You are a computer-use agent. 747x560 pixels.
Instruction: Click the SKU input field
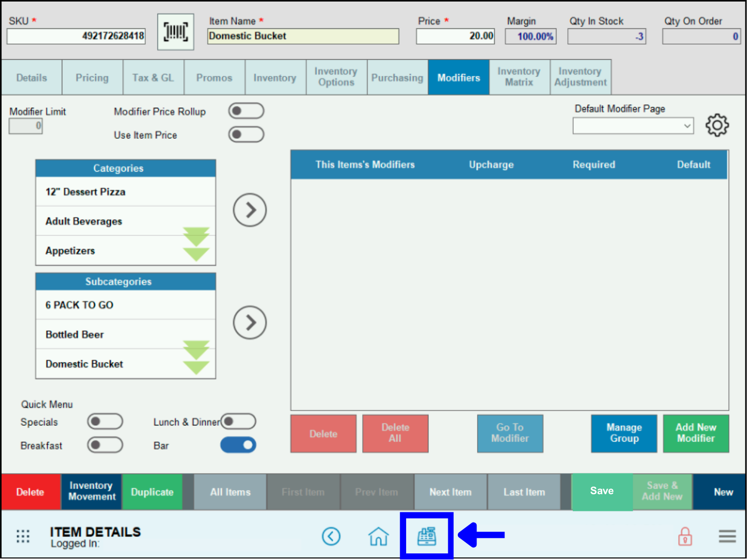coord(75,35)
